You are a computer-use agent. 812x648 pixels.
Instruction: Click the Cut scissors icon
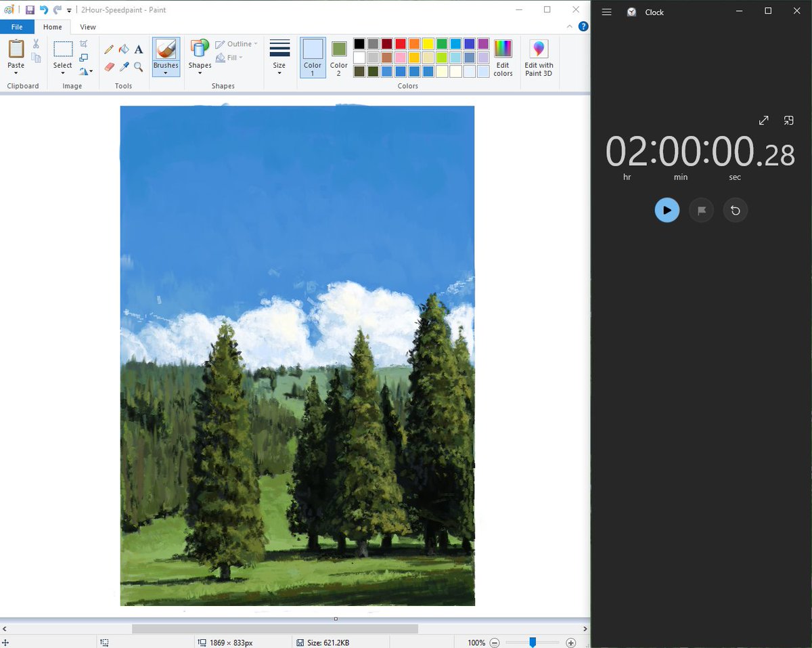pyautogui.click(x=36, y=44)
